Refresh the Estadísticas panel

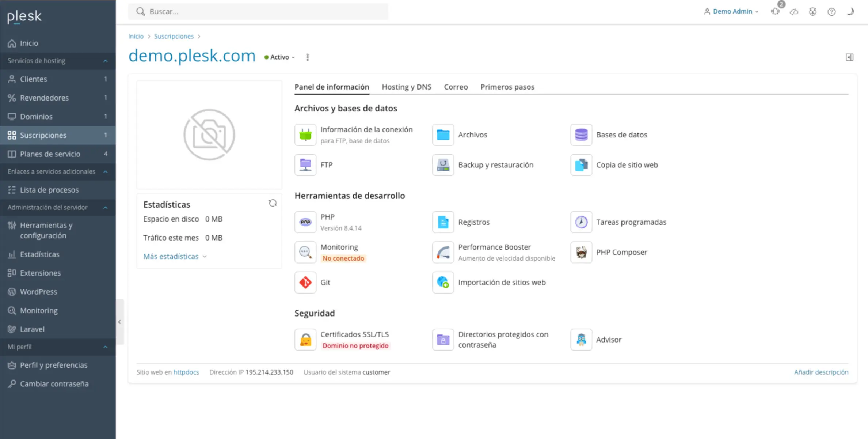[x=273, y=203]
